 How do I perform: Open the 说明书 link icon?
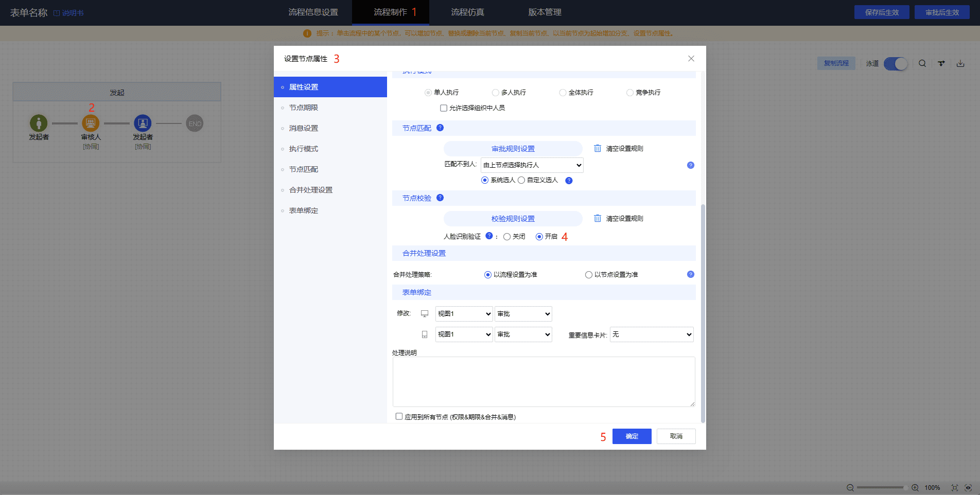tap(57, 13)
